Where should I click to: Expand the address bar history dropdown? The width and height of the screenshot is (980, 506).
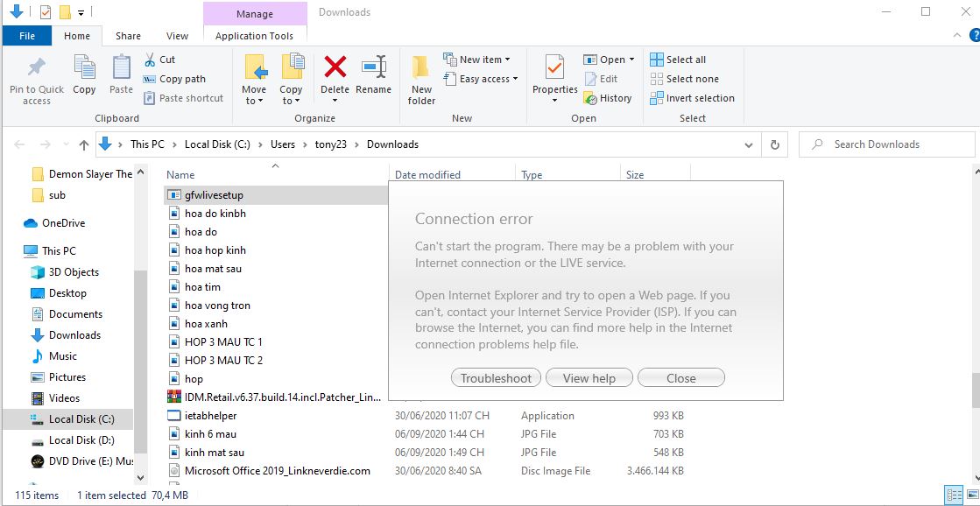749,144
